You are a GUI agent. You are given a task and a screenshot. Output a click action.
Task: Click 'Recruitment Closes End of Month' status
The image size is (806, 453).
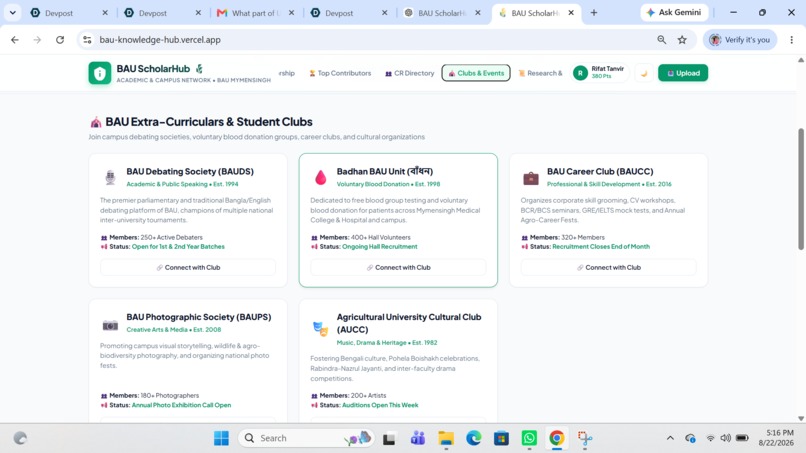pyautogui.click(x=601, y=247)
